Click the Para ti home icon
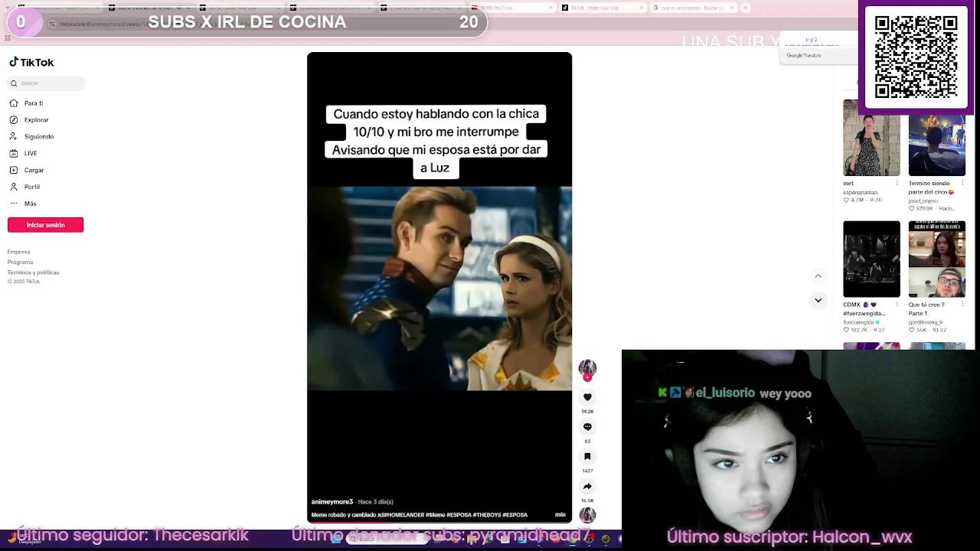The width and height of the screenshot is (980, 551). (x=14, y=103)
